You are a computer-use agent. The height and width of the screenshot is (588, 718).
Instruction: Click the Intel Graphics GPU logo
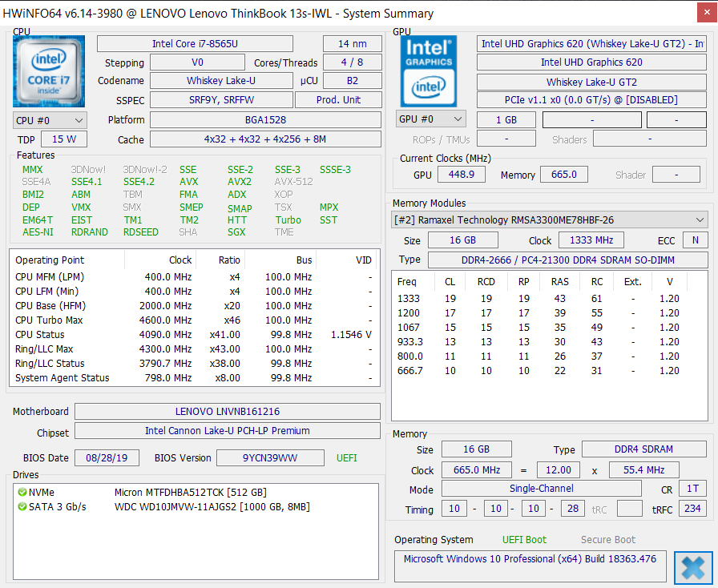click(x=429, y=71)
